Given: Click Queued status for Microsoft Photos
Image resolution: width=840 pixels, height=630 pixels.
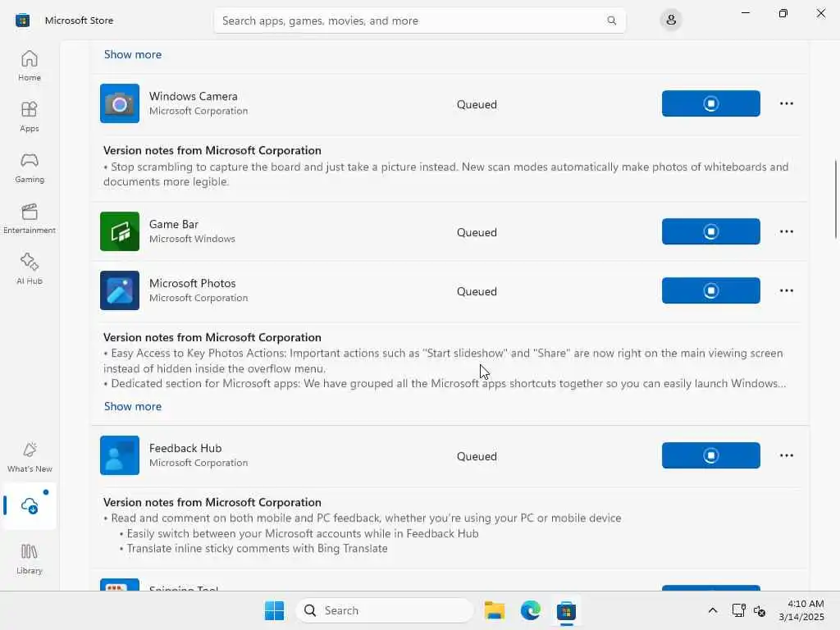Looking at the screenshot, I should coord(477,291).
